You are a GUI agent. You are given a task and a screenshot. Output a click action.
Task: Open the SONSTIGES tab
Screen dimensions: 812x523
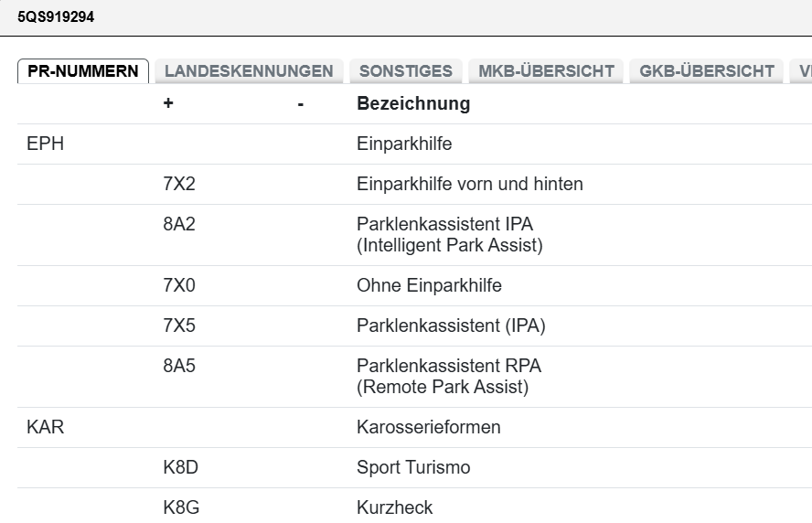point(405,71)
